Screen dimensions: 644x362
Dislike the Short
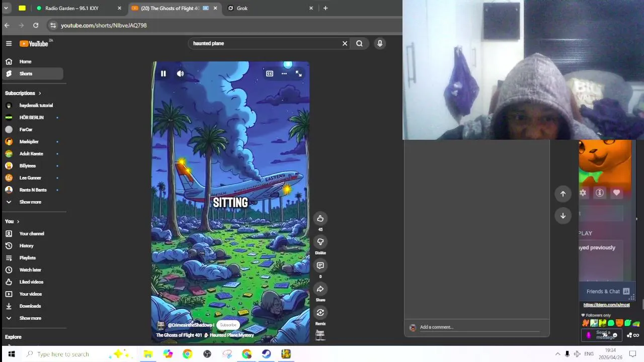pyautogui.click(x=320, y=242)
